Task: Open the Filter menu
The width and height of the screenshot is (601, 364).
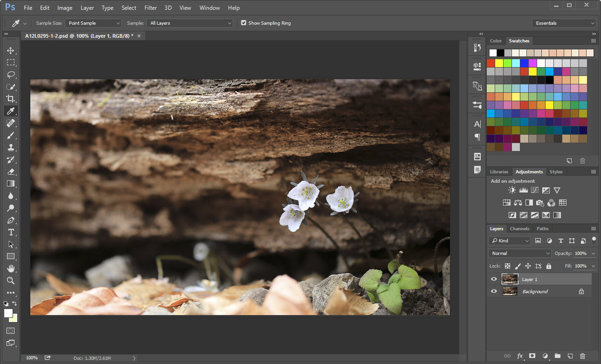Action: (x=151, y=8)
